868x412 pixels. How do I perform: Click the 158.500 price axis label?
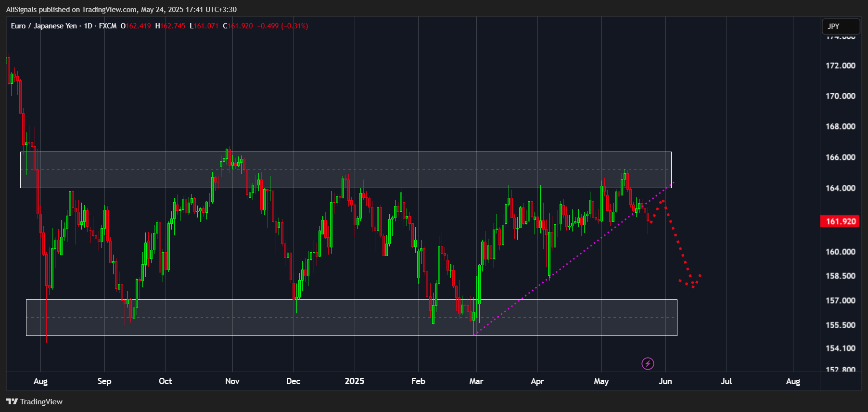tap(840, 276)
